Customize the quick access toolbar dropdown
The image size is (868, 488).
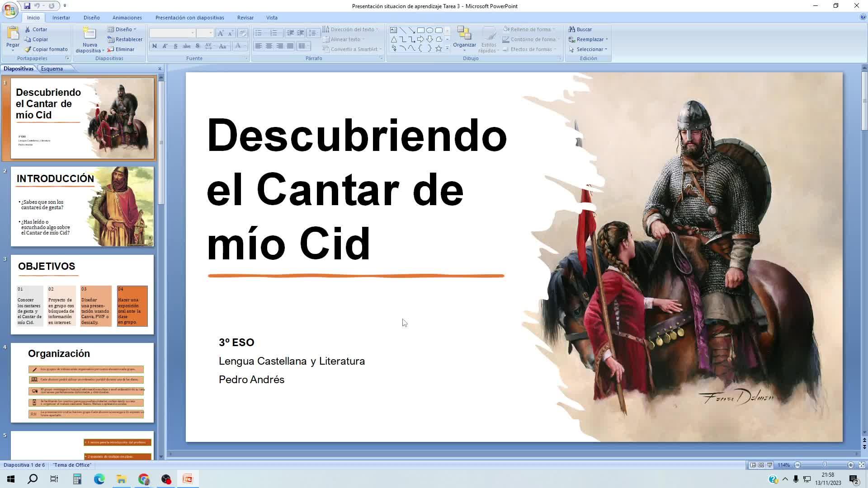click(65, 6)
